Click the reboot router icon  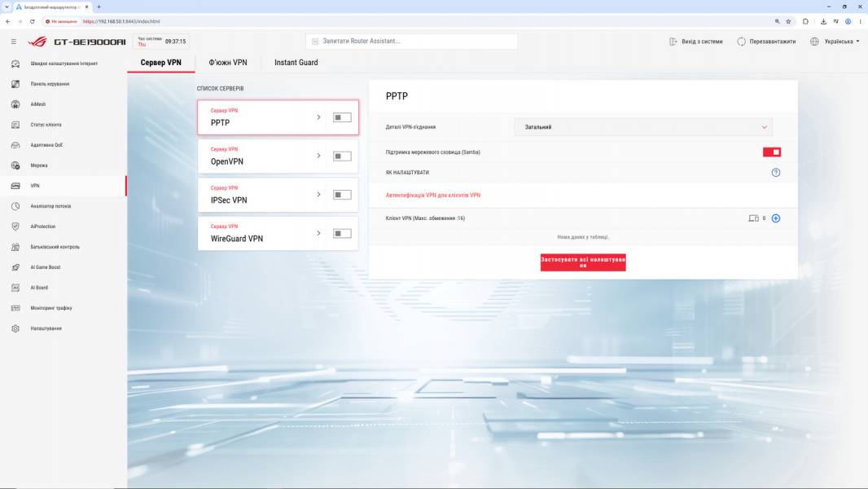pyautogui.click(x=741, y=42)
